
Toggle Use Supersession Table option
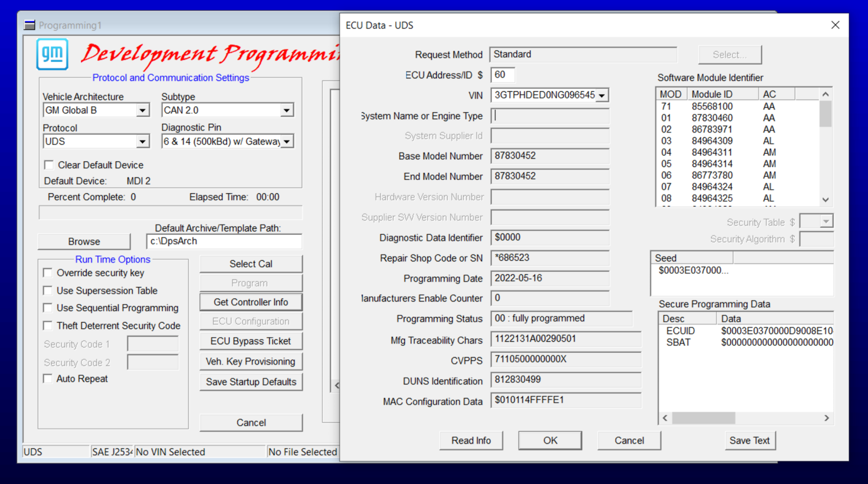[48, 291]
